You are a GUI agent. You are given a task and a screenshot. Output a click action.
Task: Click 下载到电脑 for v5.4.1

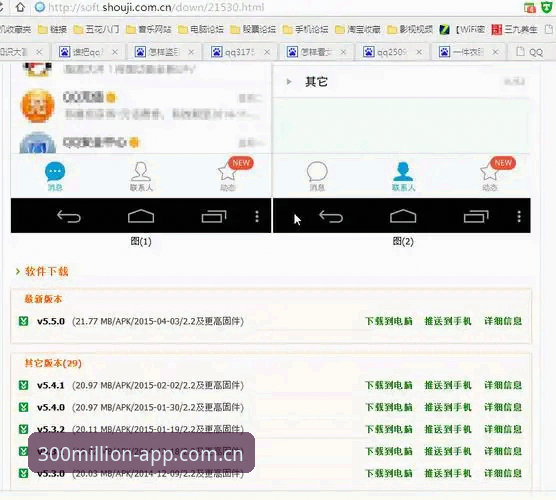click(x=389, y=385)
